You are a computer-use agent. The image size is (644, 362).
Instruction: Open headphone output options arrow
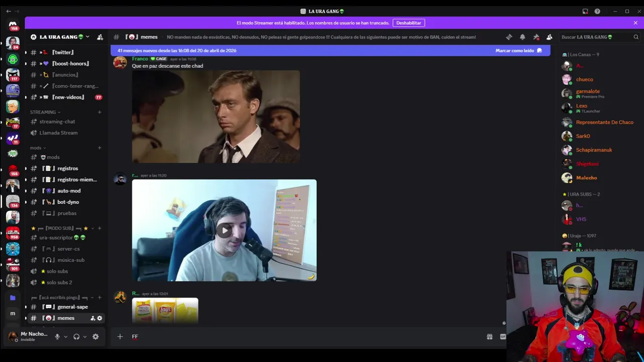(x=85, y=337)
